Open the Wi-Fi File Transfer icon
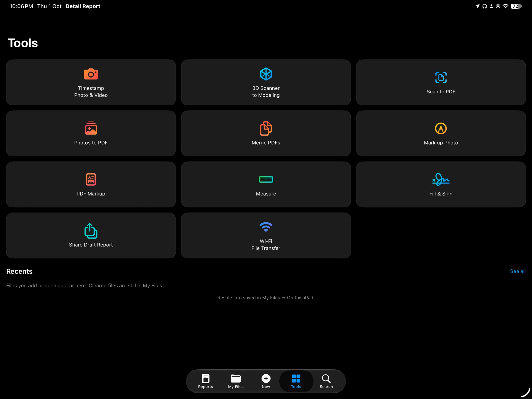The height and width of the screenshot is (399, 532). point(266,227)
